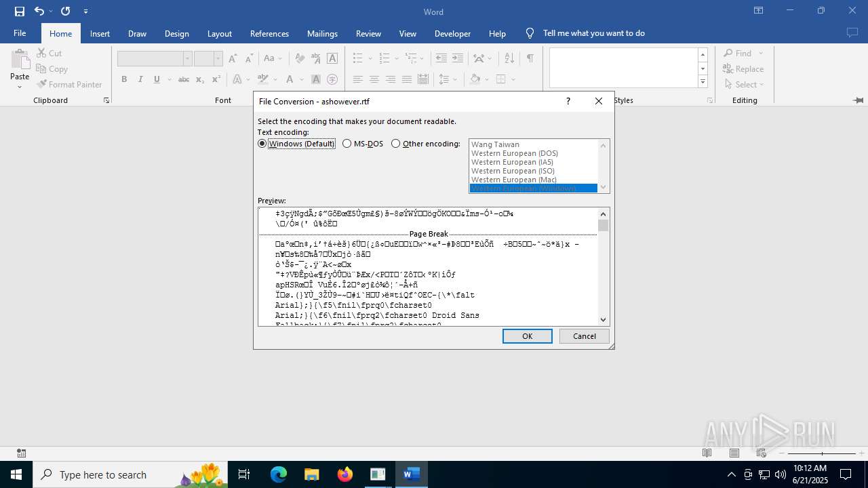The height and width of the screenshot is (488, 868).
Task: Switch to the Review tab
Action: 368,33
